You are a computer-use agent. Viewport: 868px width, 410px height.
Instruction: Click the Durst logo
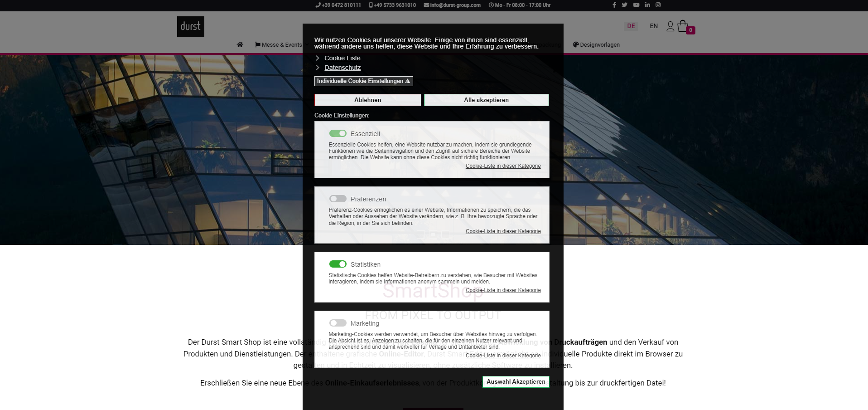click(191, 27)
